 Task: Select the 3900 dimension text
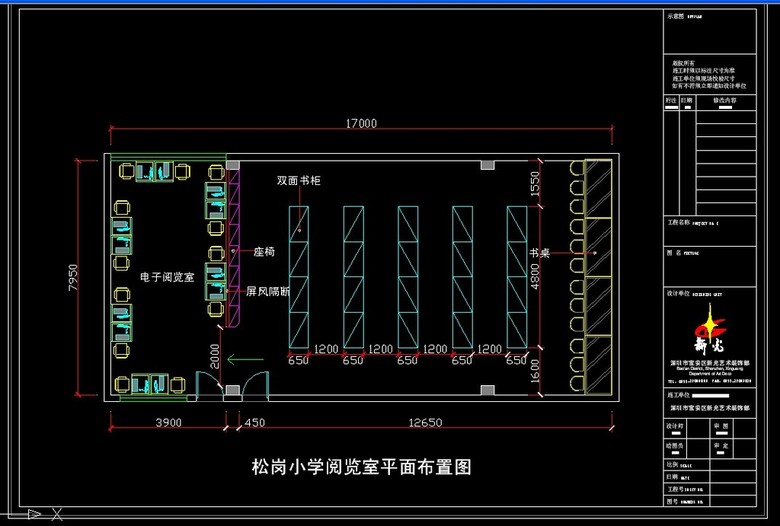169,422
